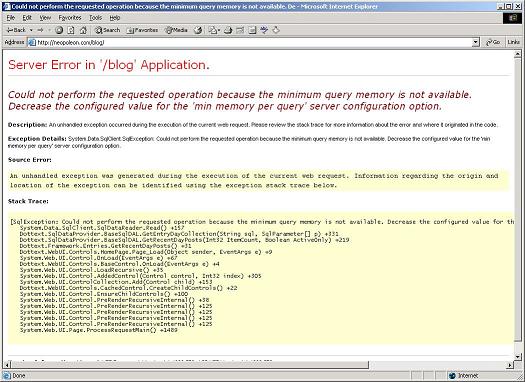Refresh the current page
Viewport: 525px width, 382px height.
point(71,30)
